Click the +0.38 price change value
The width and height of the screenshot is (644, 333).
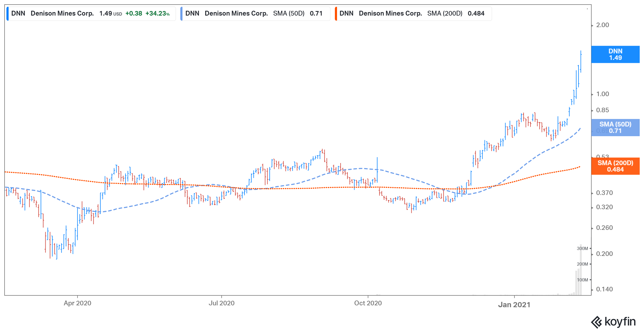pyautogui.click(x=134, y=14)
